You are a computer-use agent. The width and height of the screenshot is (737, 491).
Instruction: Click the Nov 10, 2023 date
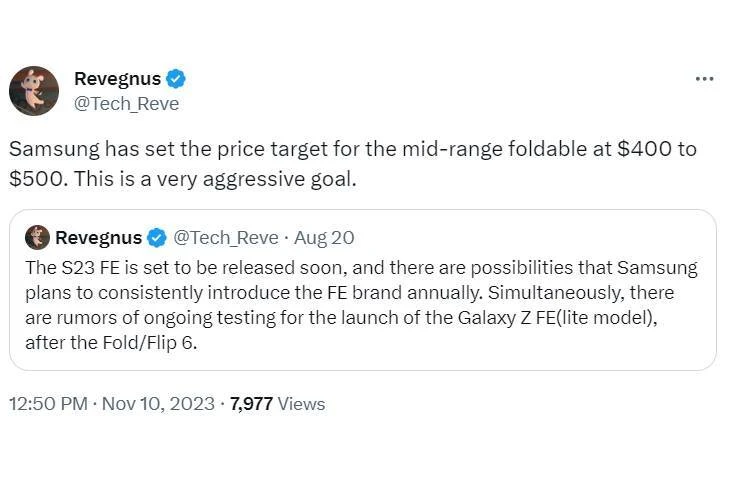158,404
